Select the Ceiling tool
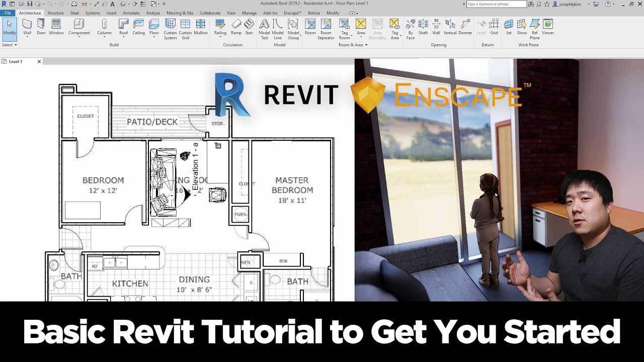The image size is (644, 362). click(x=139, y=28)
